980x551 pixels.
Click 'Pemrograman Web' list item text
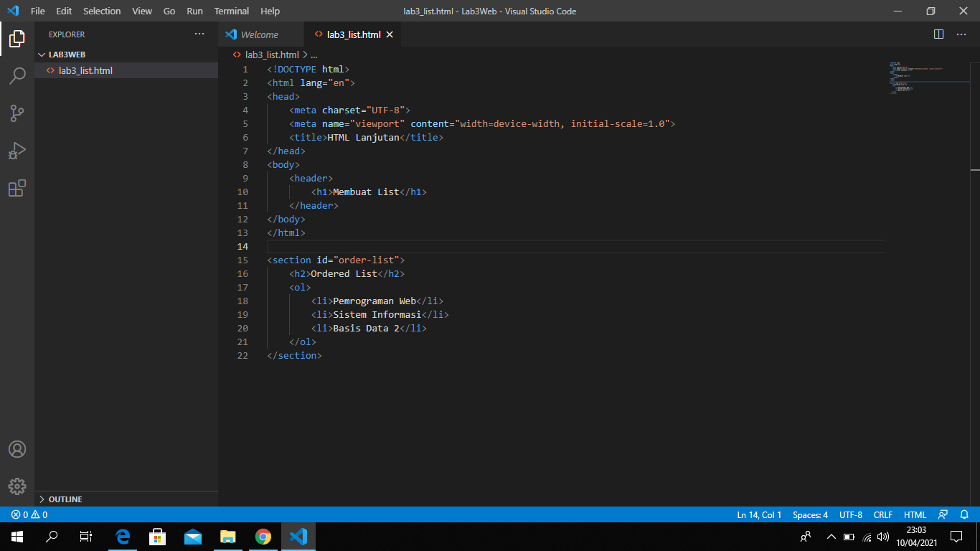click(x=374, y=301)
